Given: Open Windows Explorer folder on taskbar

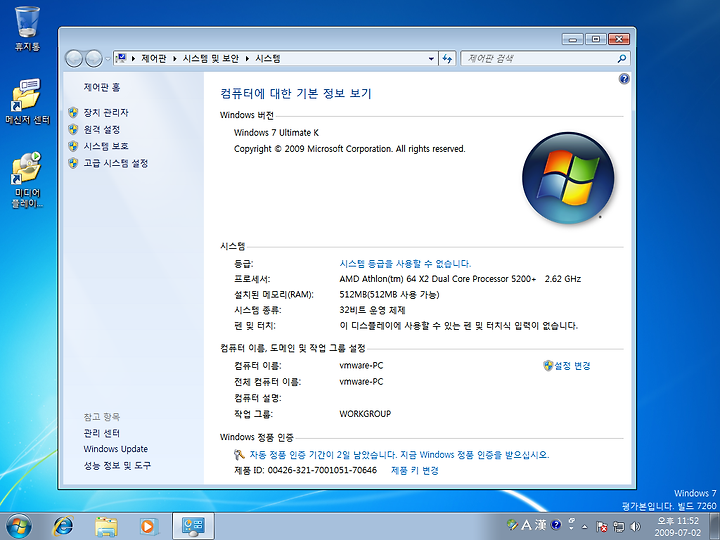Looking at the screenshot, I should pyautogui.click(x=106, y=526).
